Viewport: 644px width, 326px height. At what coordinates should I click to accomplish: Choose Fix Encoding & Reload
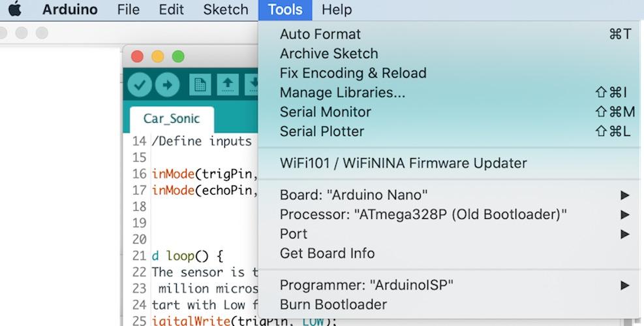click(450, 73)
